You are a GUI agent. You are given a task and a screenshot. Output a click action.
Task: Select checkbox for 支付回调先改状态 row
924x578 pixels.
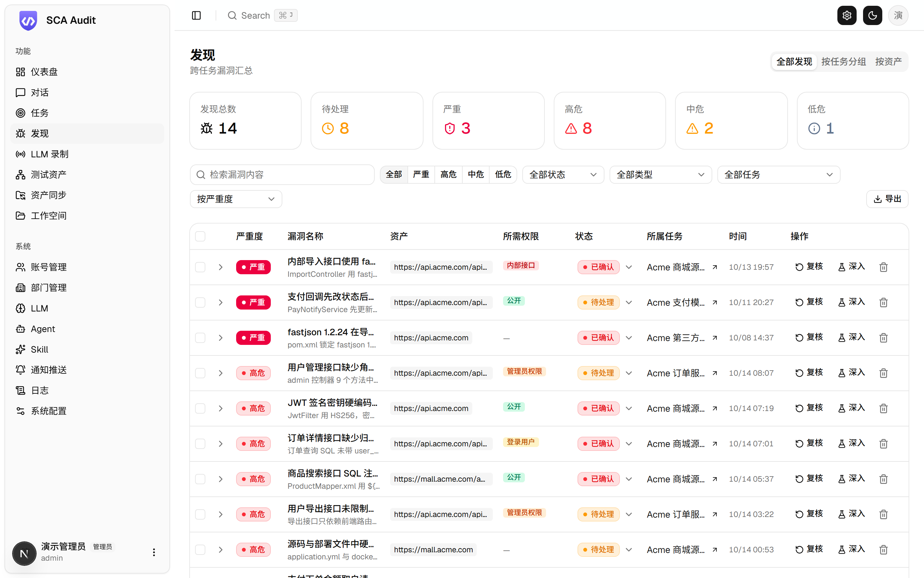(x=200, y=302)
